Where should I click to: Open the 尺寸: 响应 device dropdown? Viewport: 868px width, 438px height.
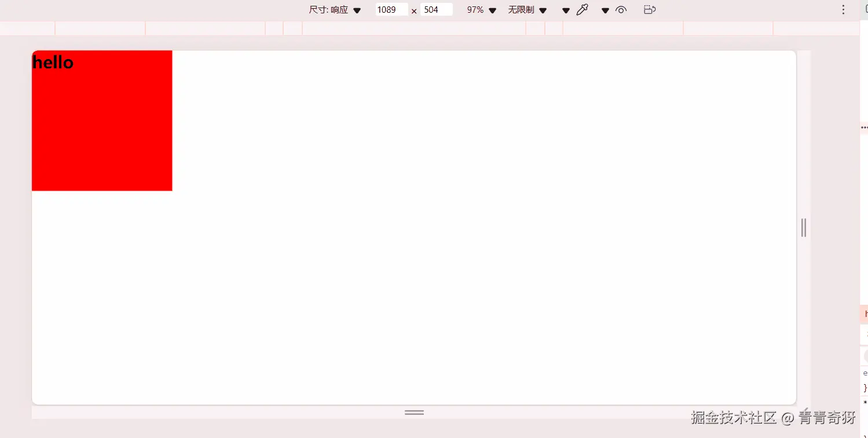(x=335, y=10)
